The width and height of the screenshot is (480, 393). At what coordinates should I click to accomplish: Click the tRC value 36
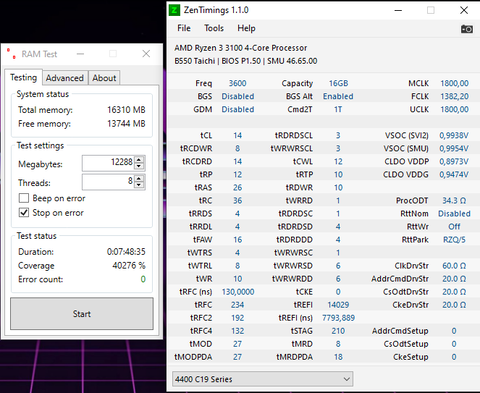237,200
